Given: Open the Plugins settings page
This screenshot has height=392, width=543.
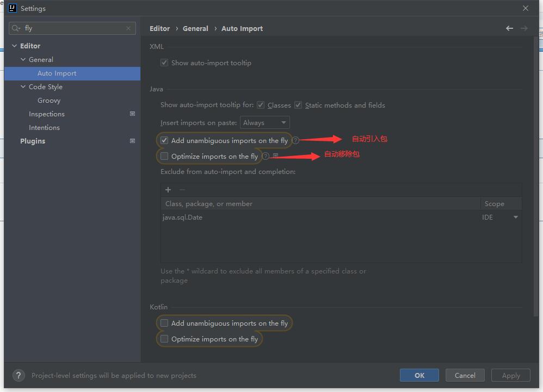Looking at the screenshot, I should point(33,141).
